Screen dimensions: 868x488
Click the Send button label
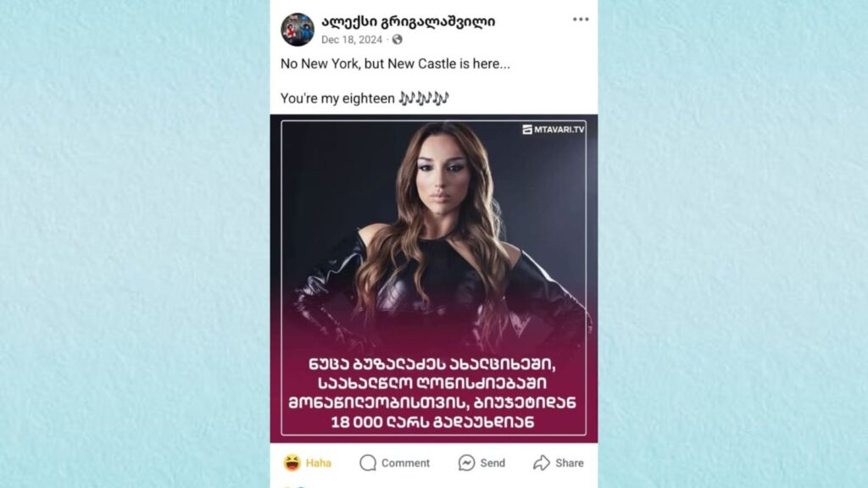point(492,463)
